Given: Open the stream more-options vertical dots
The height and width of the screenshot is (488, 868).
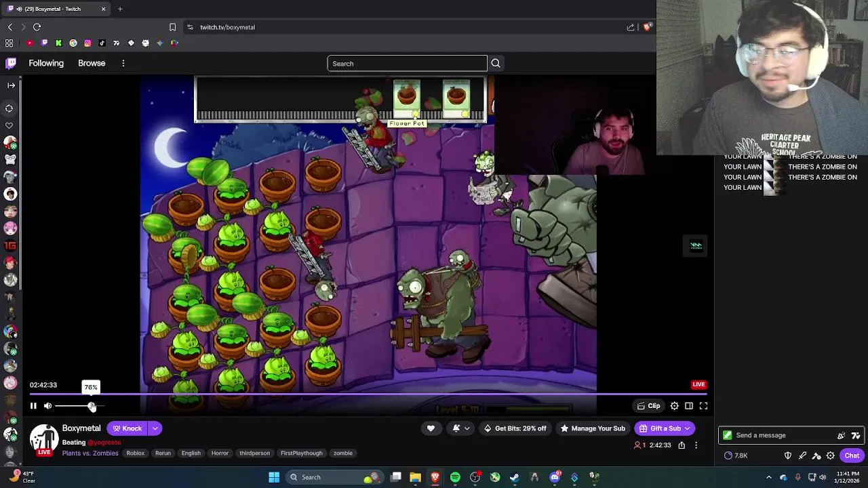Looking at the screenshot, I should point(696,445).
